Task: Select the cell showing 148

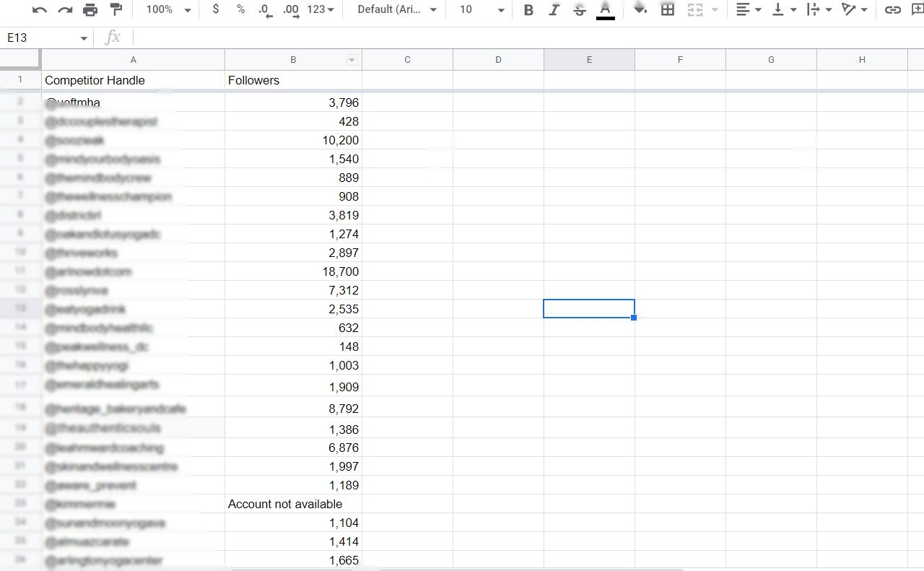Action: pos(293,346)
